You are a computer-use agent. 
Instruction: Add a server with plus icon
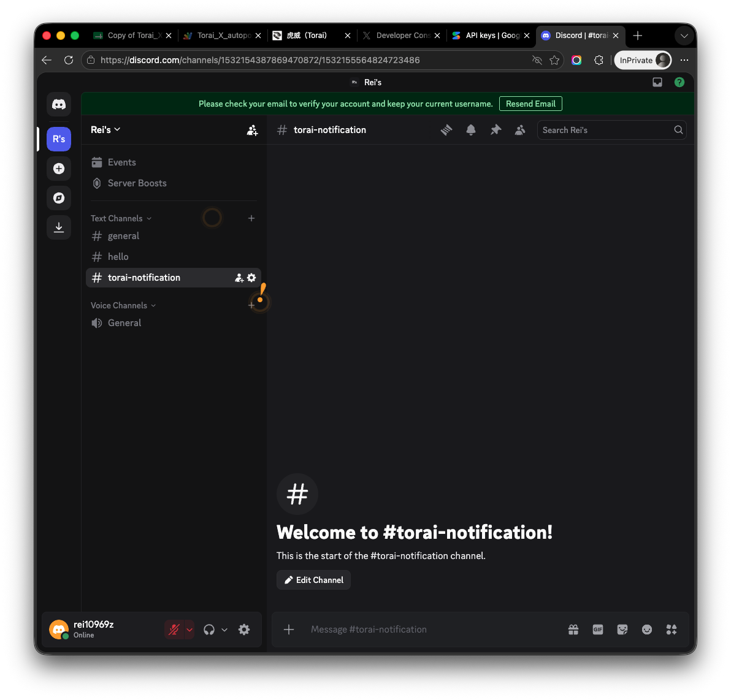click(x=59, y=169)
